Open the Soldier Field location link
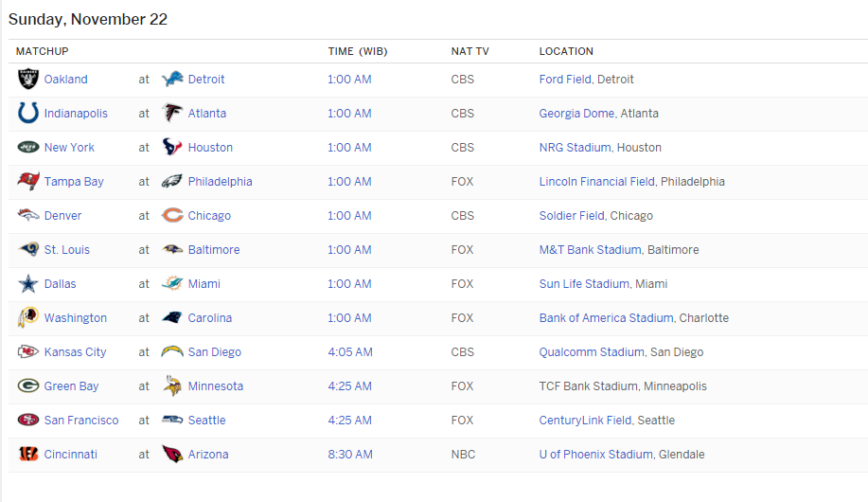The height and width of the screenshot is (502, 868). [x=572, y=216]
